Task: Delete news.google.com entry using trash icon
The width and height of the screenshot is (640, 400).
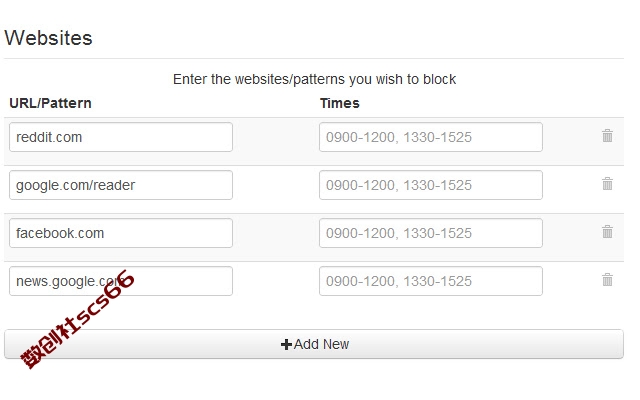Action: point(607,280)
